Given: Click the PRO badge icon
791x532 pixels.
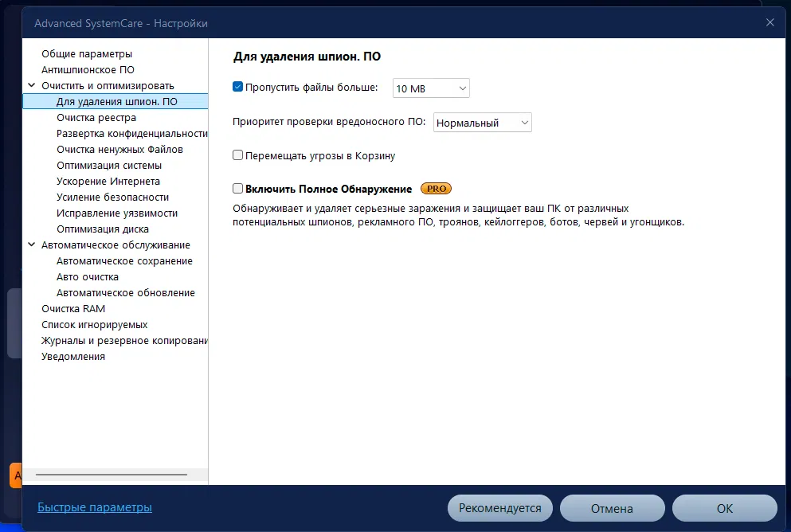Looking at the screenshot, I should [x=436, y=189].
